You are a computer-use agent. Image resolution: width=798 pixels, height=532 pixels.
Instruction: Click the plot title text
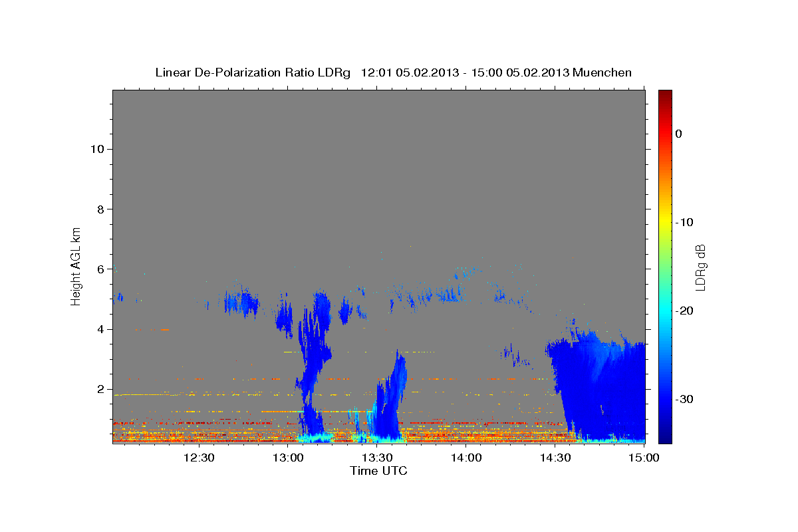(x=393, y=72)
